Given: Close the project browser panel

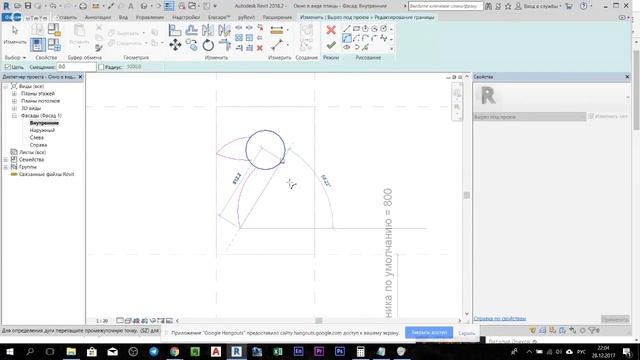Looking at the screenshot, I should (x=80, y=77).
